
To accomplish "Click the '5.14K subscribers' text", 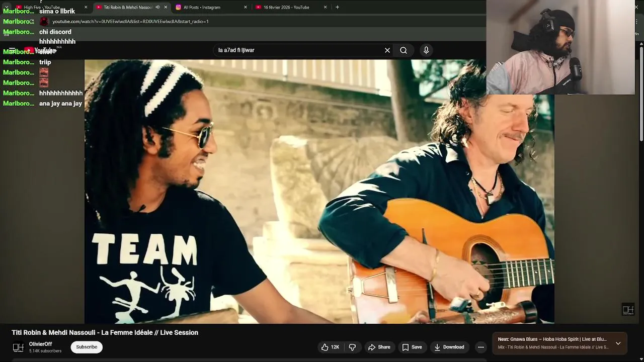I will (45, 351).
